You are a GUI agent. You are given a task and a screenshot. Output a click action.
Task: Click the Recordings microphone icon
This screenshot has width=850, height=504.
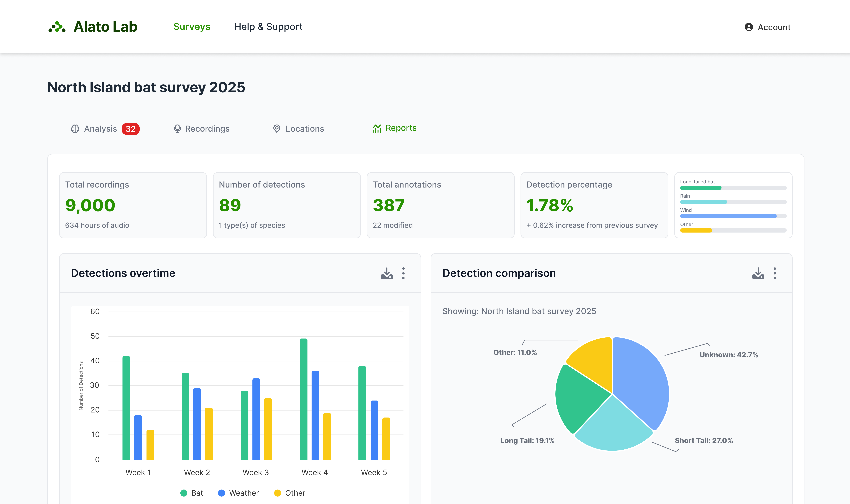[x=177, y=129]
